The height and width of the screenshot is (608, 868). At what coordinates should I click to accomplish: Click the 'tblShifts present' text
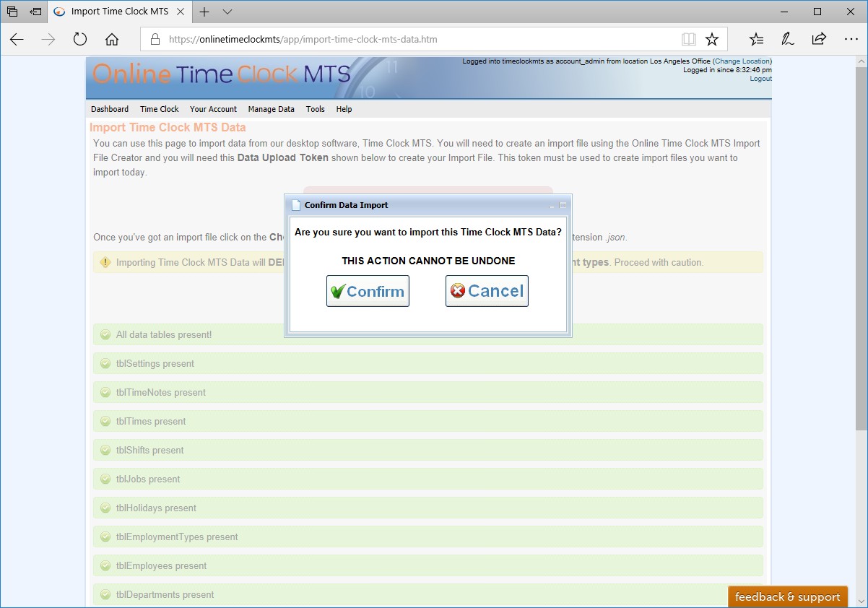point(150,451)
